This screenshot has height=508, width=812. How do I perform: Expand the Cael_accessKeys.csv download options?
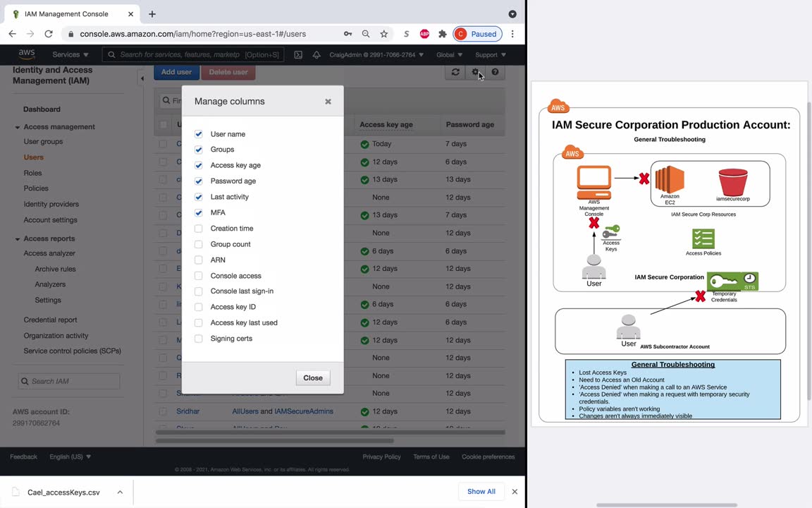[x=120, y=492]
